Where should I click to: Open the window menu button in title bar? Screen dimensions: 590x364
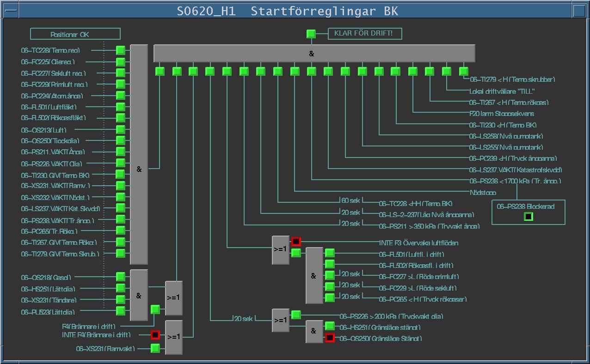point(11,11)
